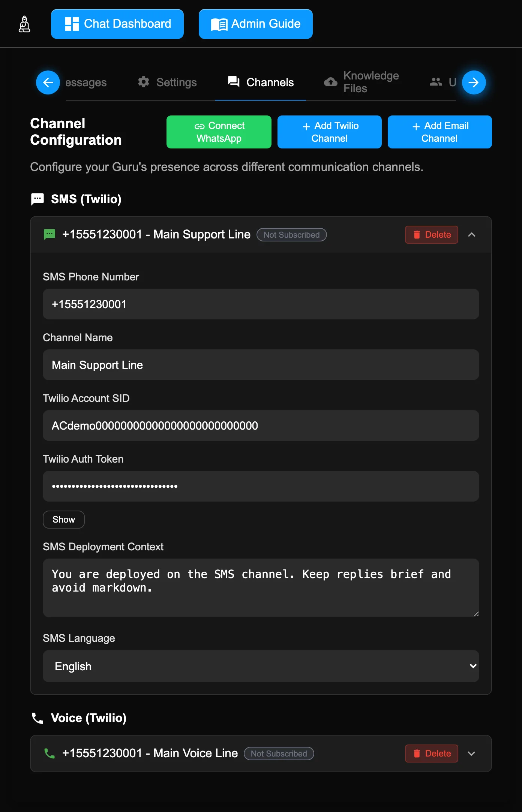Show the Twilio auth token
This screenshot has width=522, height=812.
[x=64, y=520]
